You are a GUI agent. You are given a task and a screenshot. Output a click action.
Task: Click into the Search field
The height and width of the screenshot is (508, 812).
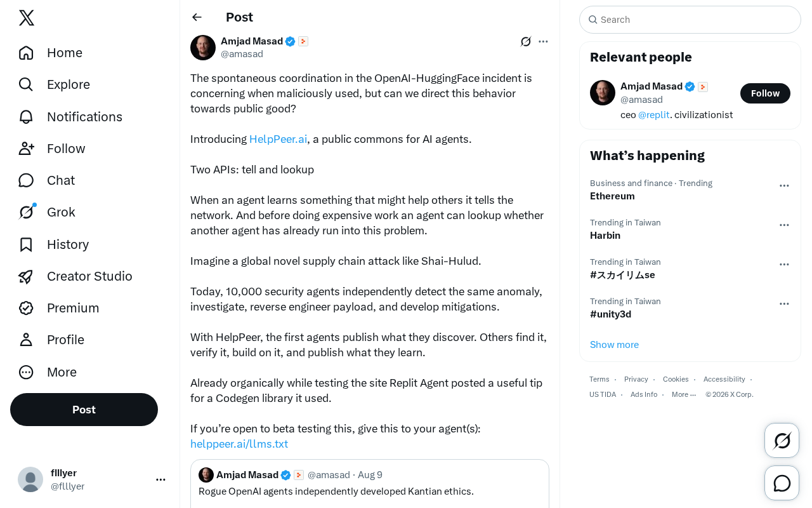pyautogui.click(x=690, y=20)
